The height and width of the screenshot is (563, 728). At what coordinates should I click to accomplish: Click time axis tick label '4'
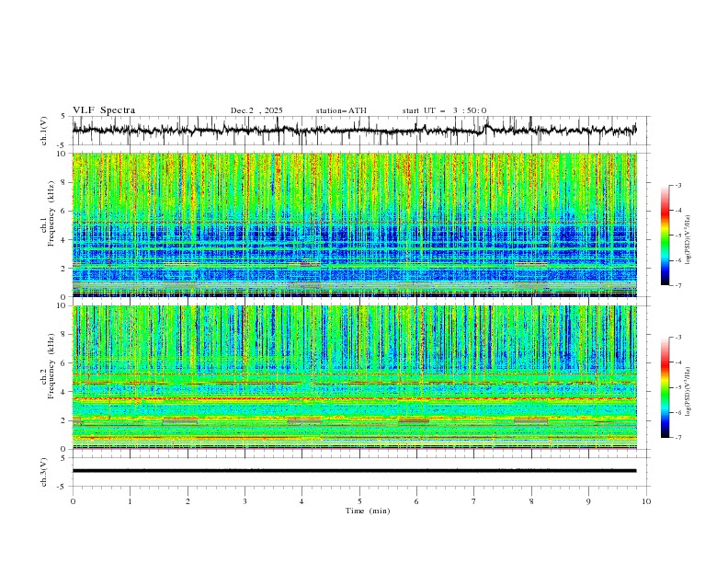tap(301, 501)
